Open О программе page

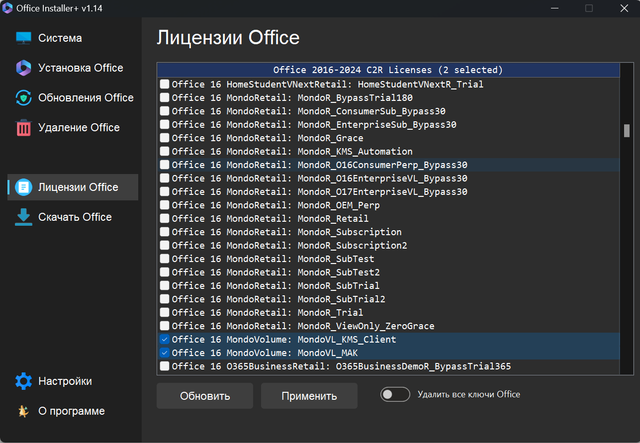[x=73, y=411]
